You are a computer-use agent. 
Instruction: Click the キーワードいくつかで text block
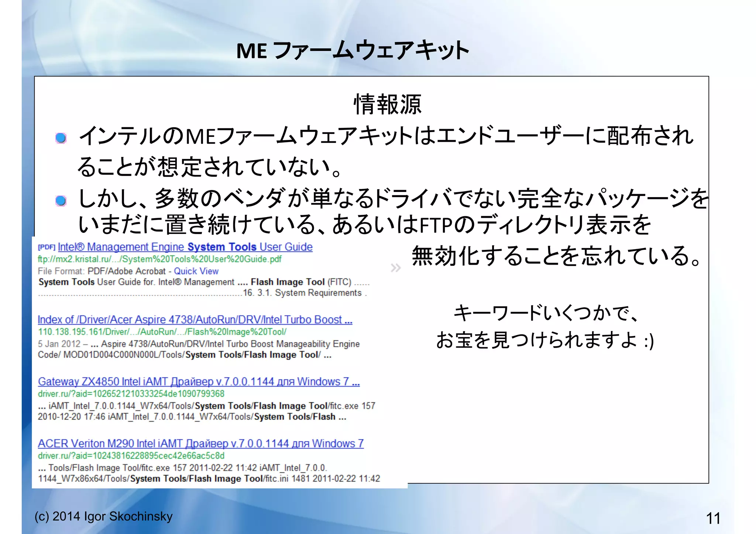tap(546, 313)
